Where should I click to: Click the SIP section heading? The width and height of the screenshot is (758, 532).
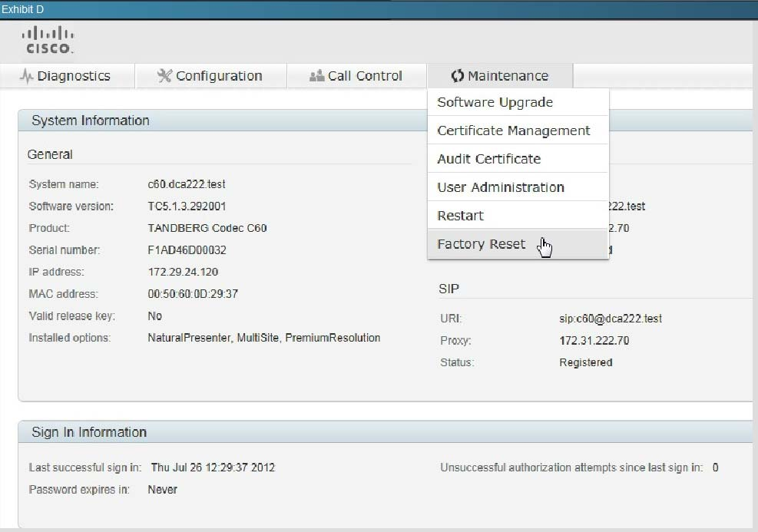[449, 289]
